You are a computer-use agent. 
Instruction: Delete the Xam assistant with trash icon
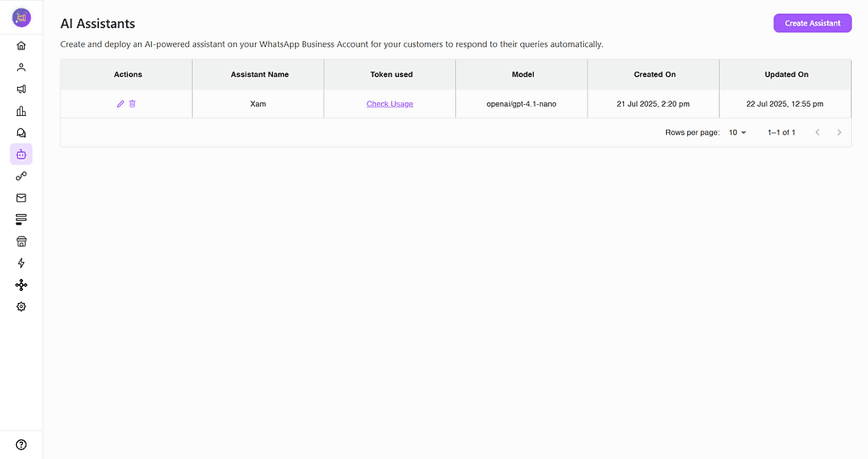coord(132,103)
